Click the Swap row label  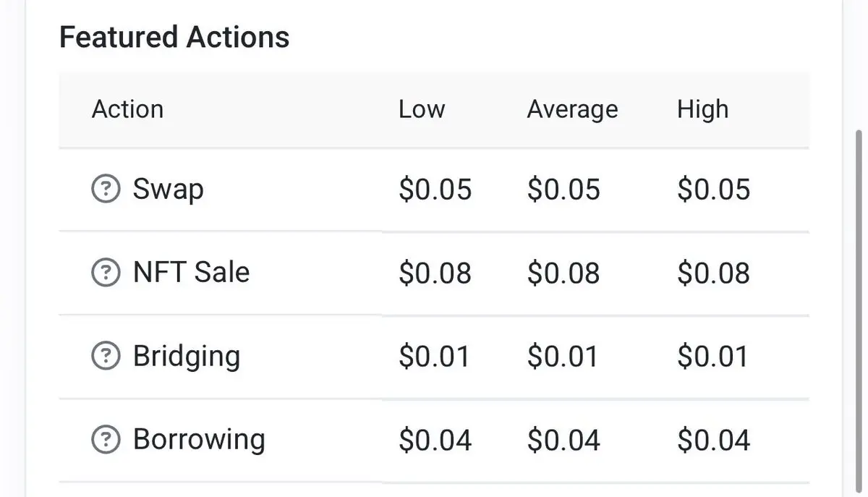tap(168, 190)
